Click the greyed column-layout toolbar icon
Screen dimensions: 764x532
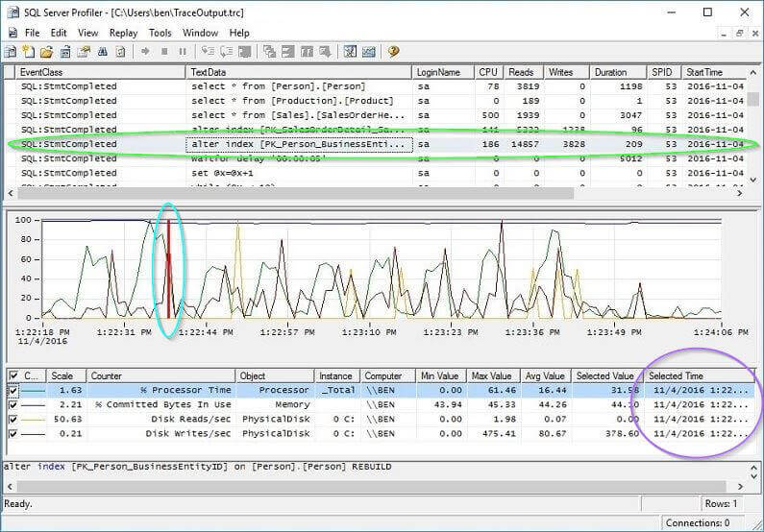307,52
